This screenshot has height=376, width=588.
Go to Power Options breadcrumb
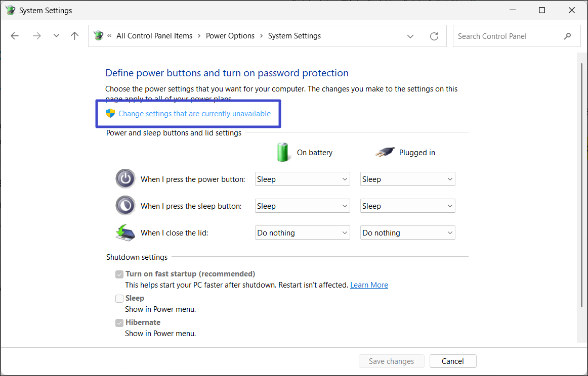230,36
